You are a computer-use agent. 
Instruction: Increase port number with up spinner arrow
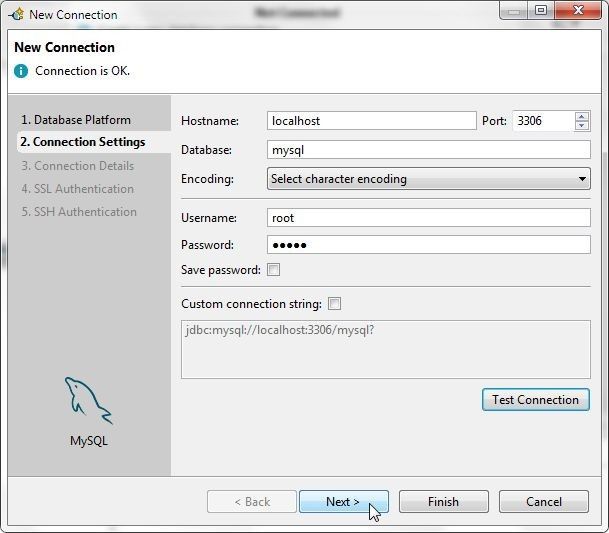[x=581, y=117]
